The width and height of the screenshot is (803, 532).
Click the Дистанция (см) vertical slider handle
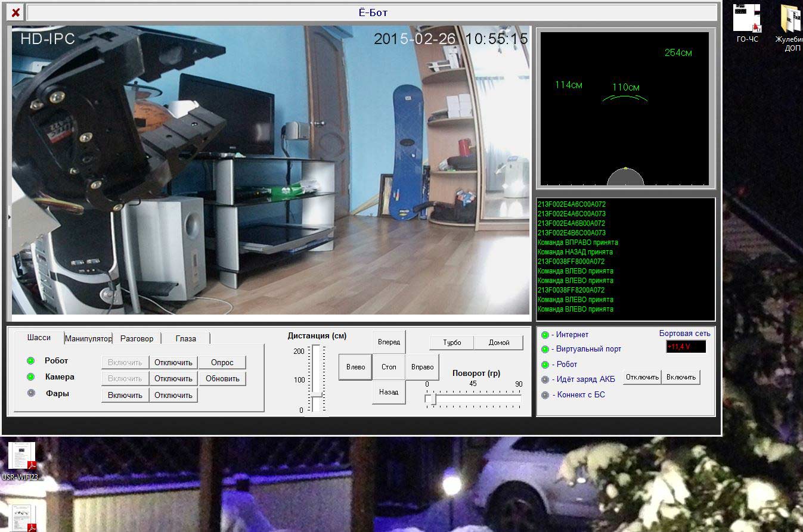(317, 394)
